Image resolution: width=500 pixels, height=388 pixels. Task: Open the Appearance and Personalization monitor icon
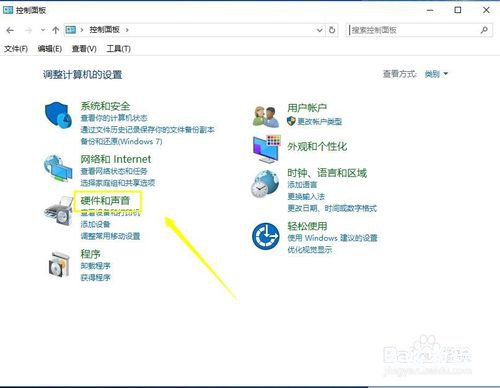(267, 149)
